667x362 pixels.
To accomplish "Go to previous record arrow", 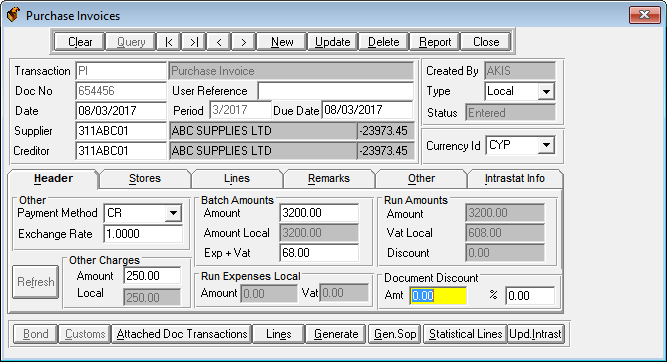I will click(x=219, y=42).
